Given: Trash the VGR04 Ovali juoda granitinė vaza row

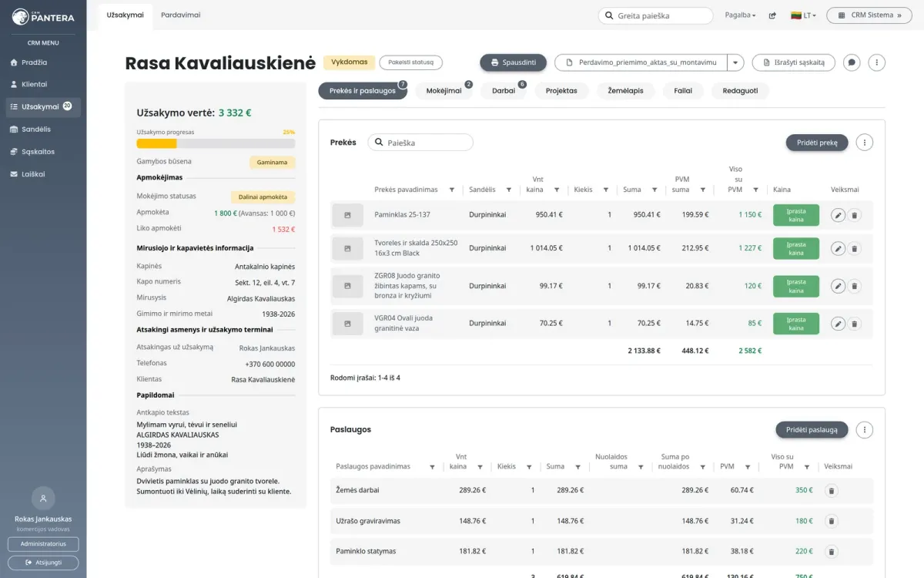Looking at the screenshot, I should point(854,324).
